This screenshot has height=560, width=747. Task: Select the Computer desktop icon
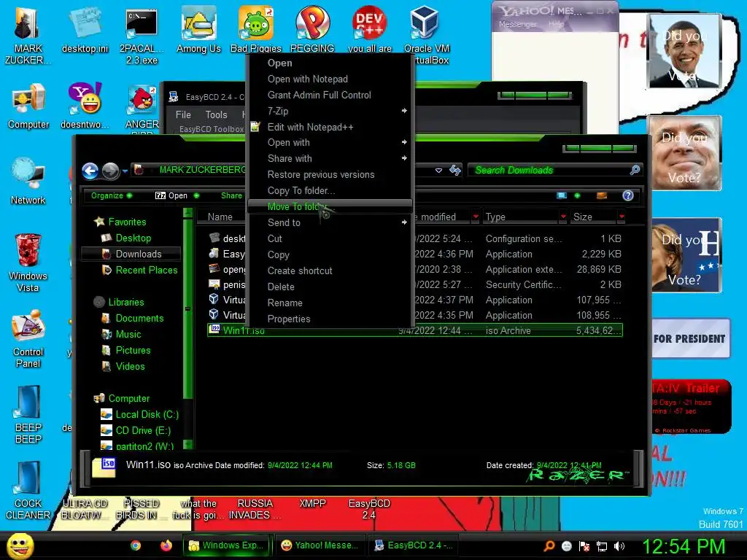click(28, 106)
